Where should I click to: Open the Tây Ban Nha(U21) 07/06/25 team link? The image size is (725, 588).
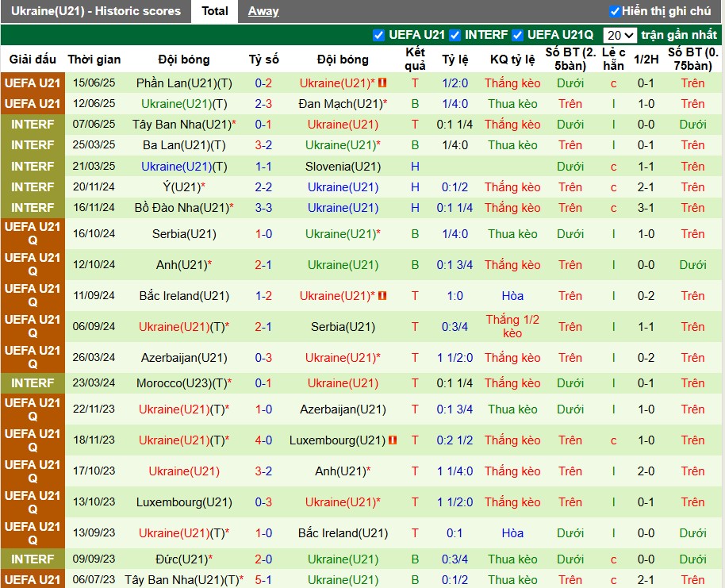click(x=184, y=125)
